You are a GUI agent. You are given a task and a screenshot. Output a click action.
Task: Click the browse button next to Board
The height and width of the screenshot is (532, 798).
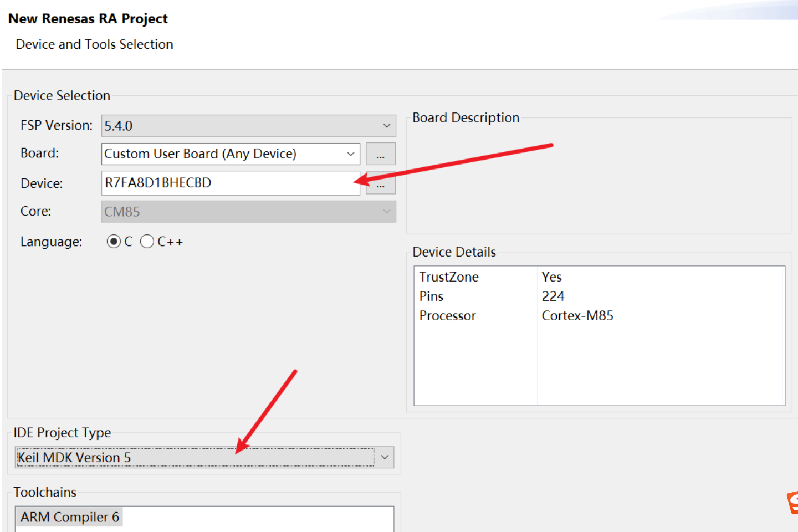380,154
